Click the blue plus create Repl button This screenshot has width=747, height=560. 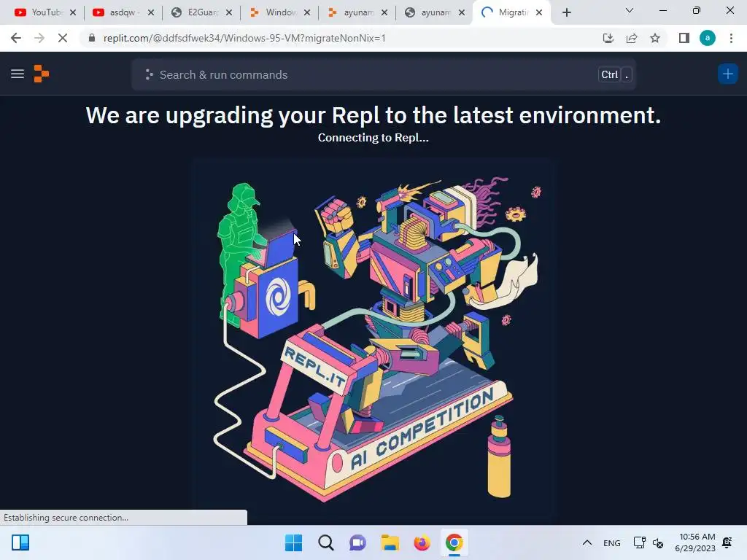(727, 74)
